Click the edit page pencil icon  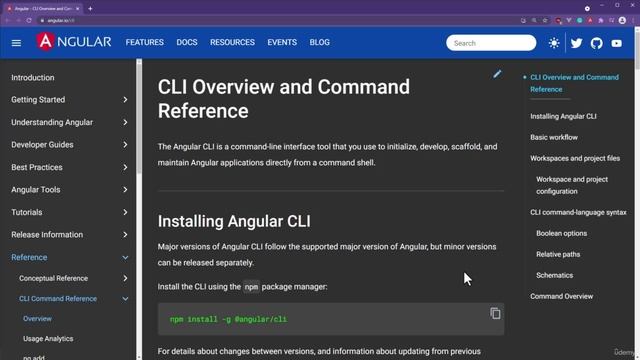tap(497, 74)
